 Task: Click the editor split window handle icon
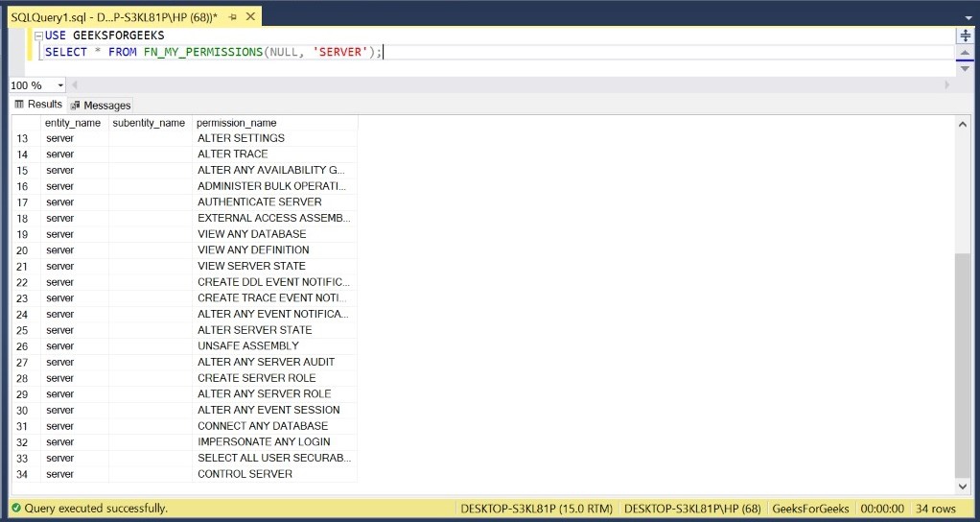click(x=965, y=35)
